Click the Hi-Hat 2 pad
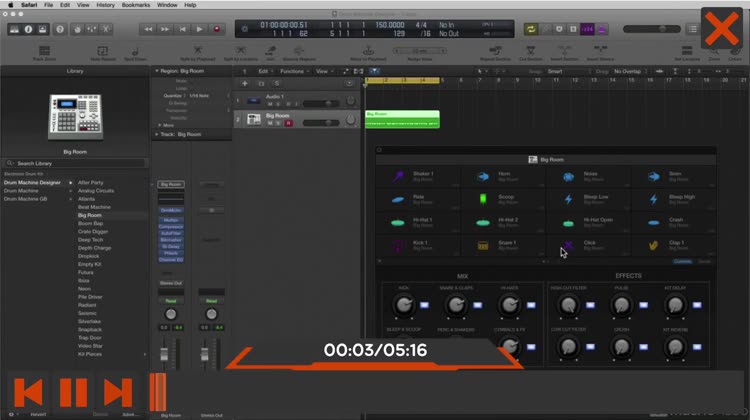The image size is (750, 420). (x=503, y=222)
